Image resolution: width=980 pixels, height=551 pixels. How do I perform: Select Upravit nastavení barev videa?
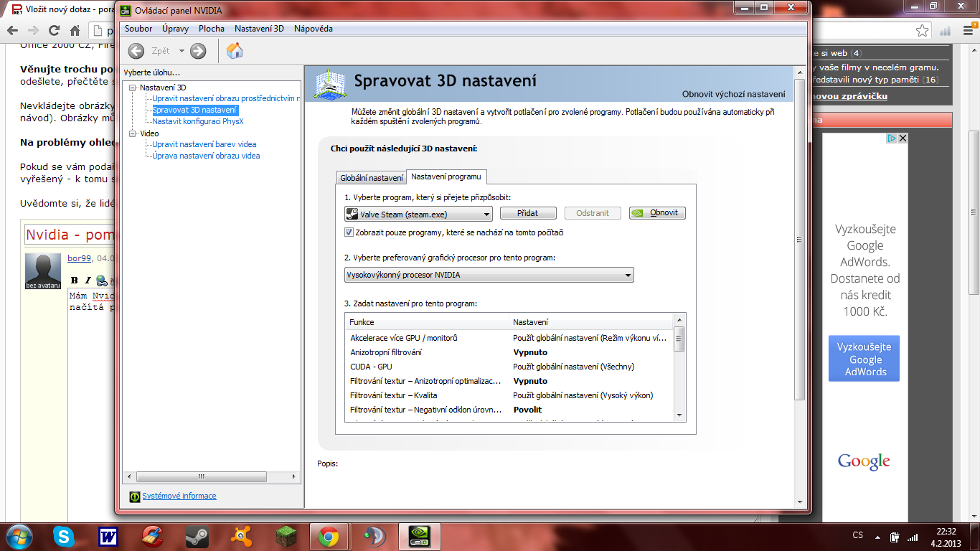coord(204,144)
